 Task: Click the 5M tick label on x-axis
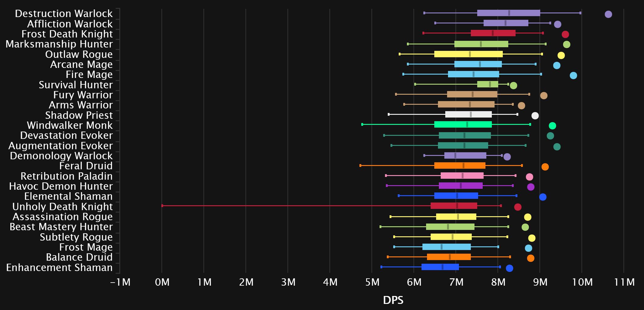point(372,282)
